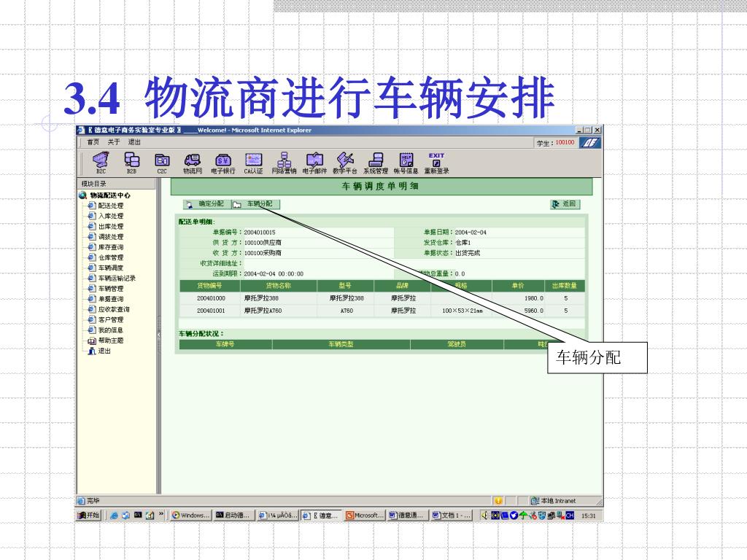Open the 电子邮件 email icon
This screenshot has width=747, height=560.
pyautogui.click(x=314, y=163)
